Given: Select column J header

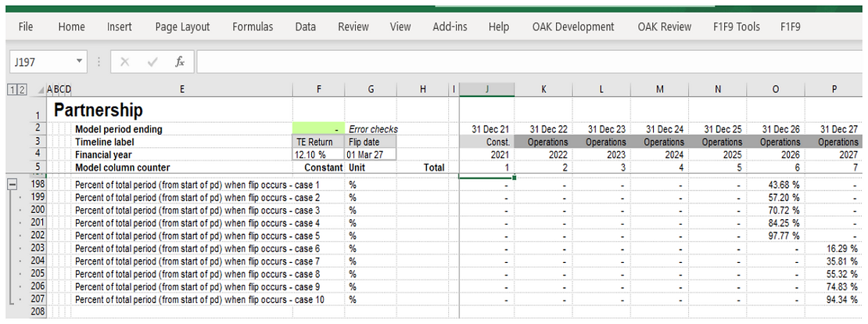Looking at the screenshot, I should coord(486,89).
